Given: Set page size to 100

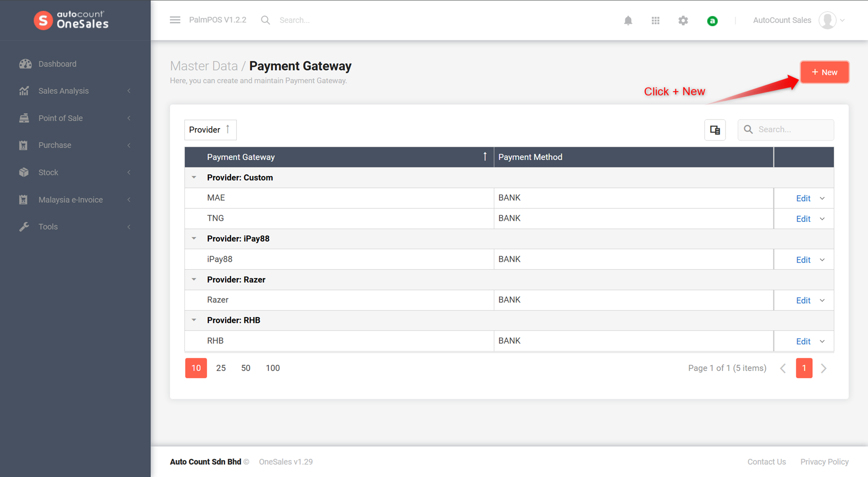Looking at the screenshot, I should pos(273,368).
